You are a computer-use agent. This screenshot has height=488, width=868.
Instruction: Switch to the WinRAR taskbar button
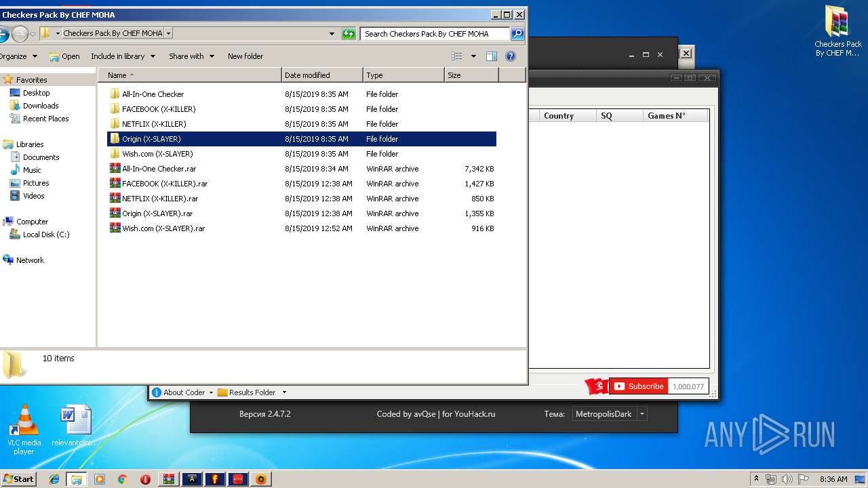[169, 479]
